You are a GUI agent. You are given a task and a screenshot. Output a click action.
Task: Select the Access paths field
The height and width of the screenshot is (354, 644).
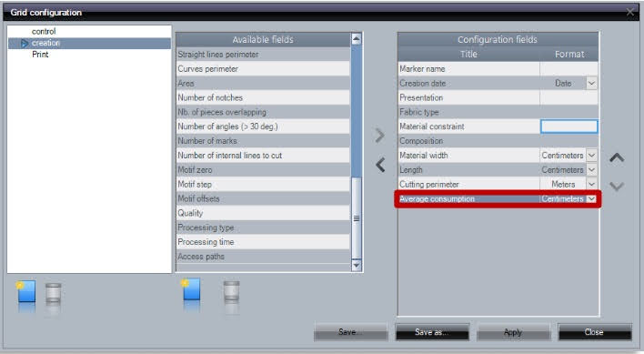pos(263,257)
